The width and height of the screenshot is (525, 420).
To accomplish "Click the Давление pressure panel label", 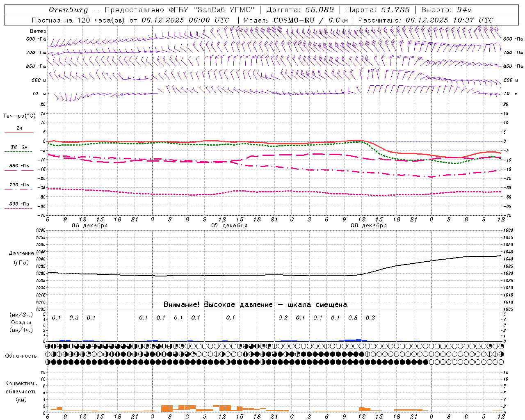I will coord(21,253).
